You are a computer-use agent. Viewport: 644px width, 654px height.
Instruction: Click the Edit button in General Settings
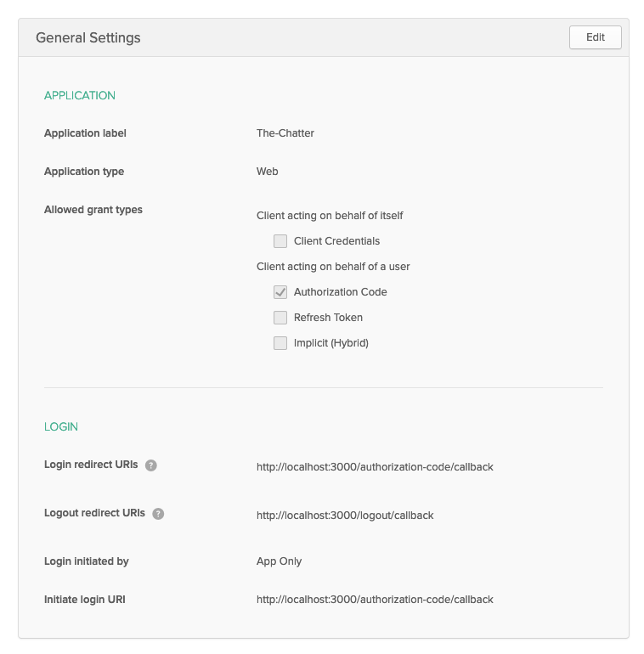coord(595,37)
